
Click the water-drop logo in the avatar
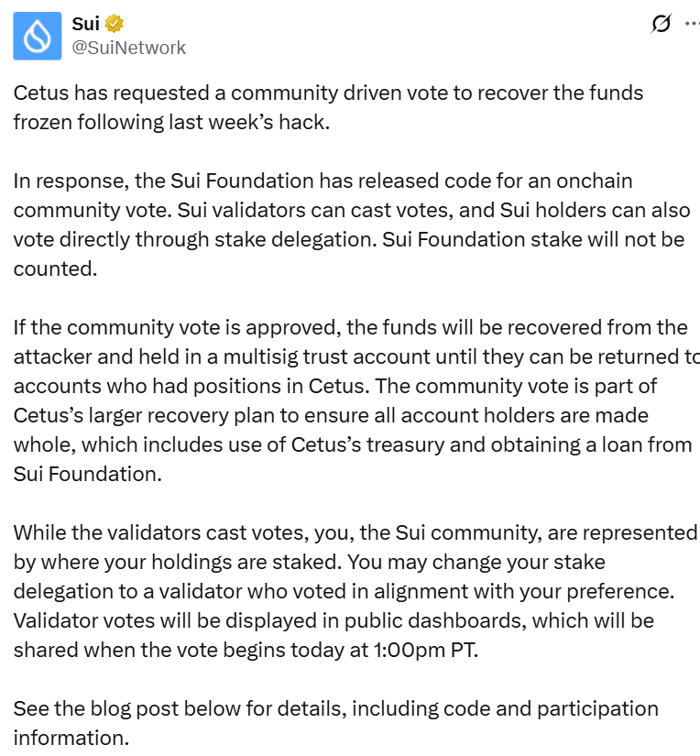coord(37,36)
